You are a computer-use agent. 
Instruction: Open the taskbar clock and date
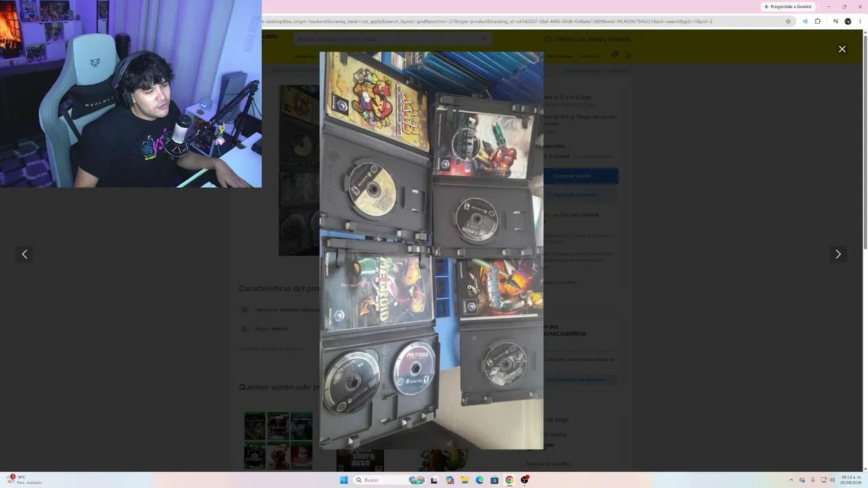[x=851, y=480]
